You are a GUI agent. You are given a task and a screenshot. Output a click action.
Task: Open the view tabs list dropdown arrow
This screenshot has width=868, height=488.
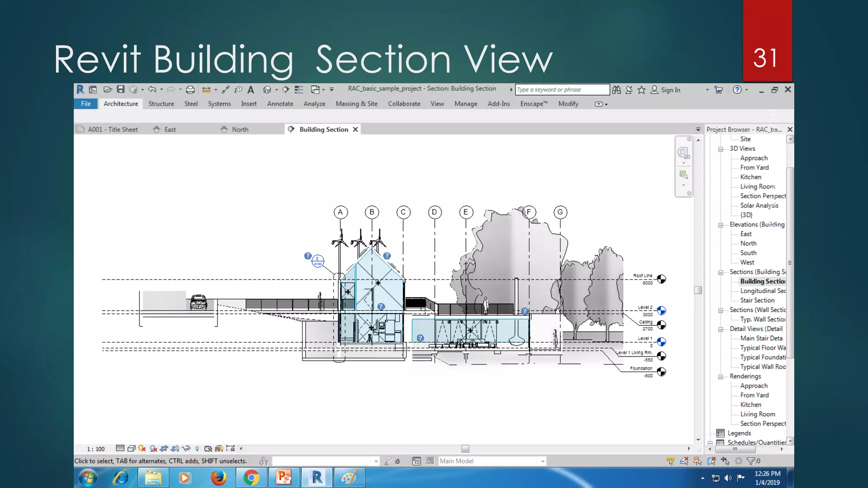[x=698, y=129]
